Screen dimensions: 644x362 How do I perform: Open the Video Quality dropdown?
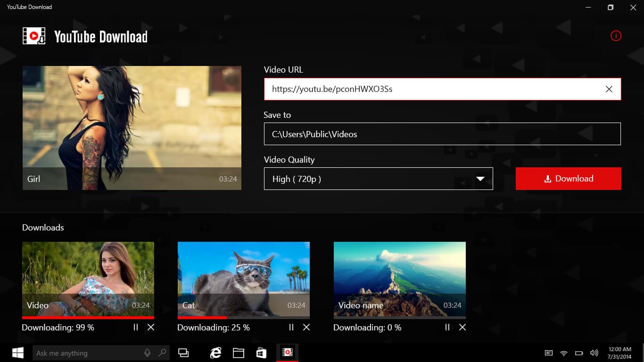(378, 179)
